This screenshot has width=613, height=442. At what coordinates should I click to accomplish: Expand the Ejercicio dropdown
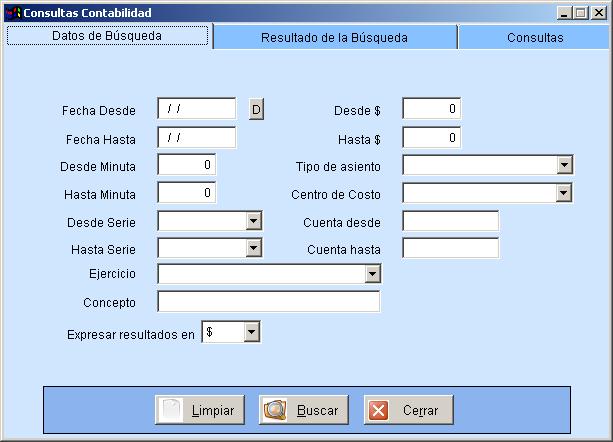click(x=372, y=274)
